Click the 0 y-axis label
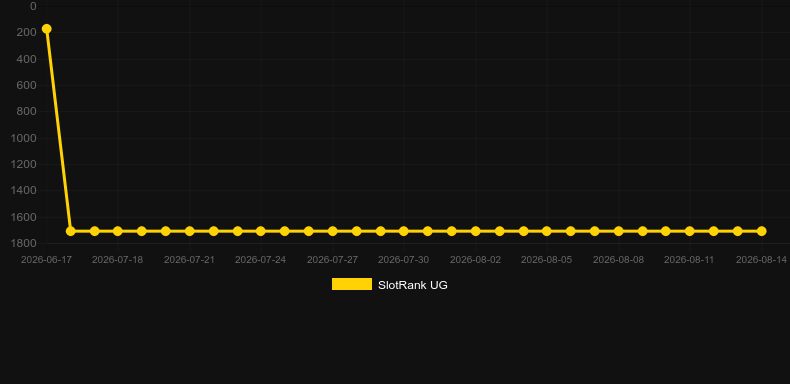This screenshot has width=790, height=384. (33, 6)
